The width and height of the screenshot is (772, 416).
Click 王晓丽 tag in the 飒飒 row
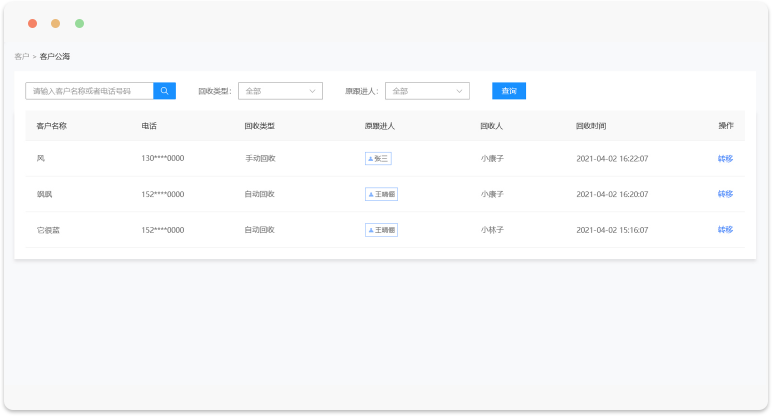tap(381, 194)
